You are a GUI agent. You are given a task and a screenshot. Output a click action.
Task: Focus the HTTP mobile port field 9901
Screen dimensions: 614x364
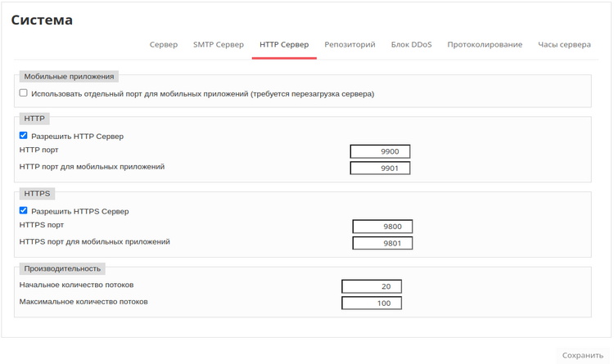tap(380, 169)
